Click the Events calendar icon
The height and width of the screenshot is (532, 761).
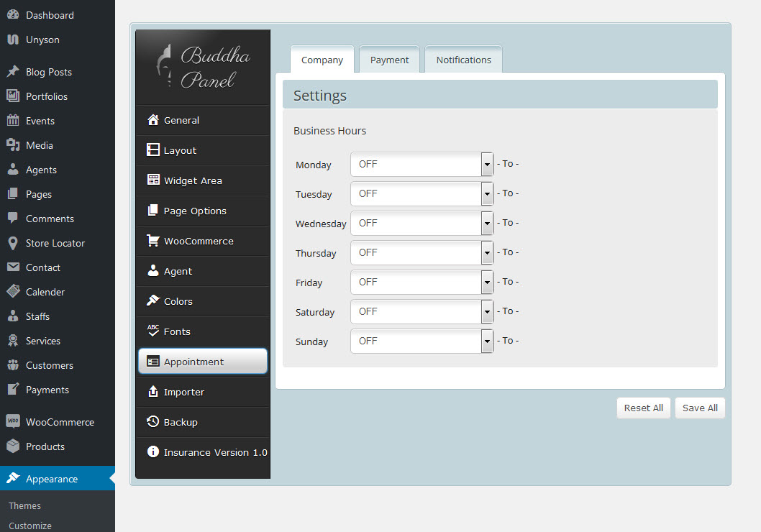[13, 120]
